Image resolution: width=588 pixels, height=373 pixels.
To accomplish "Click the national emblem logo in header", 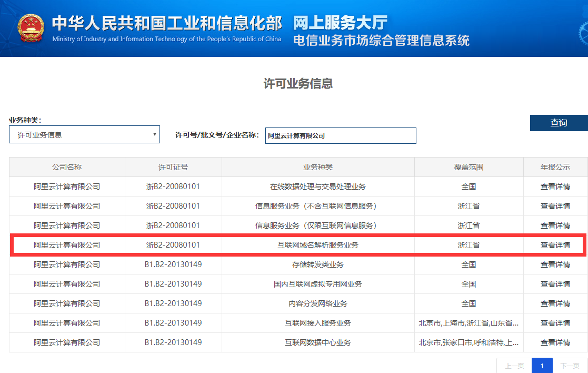I will (x=31, y=28).
